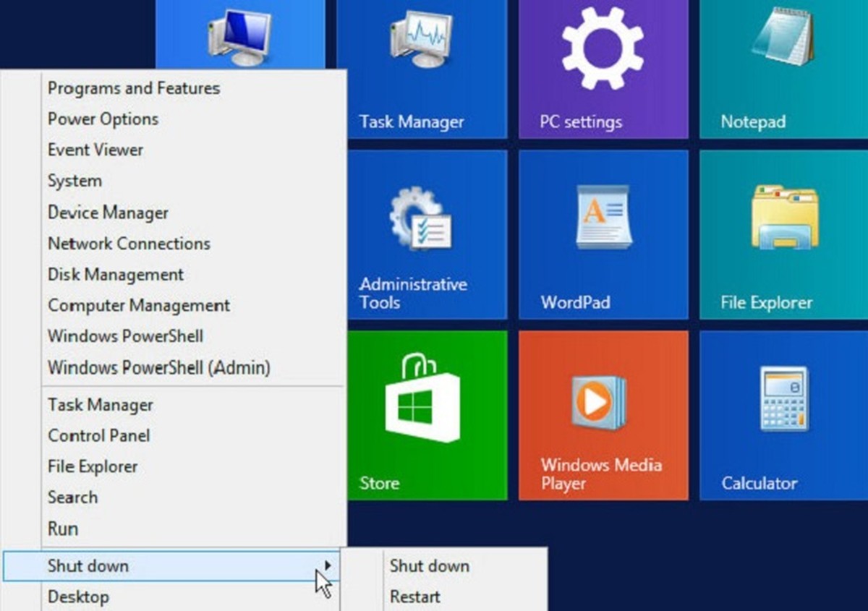Open Control Panel from the menu

(x=99, y=436)
